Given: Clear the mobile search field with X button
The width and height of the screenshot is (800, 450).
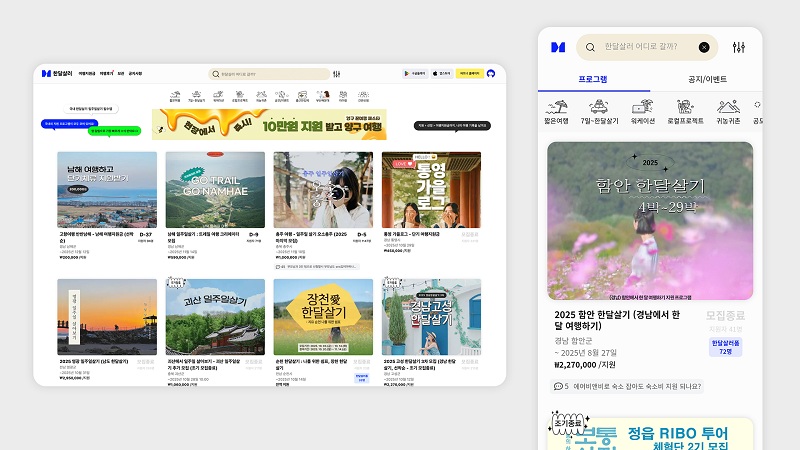Looking at the screenshot, I should click(x=704, y=47).
